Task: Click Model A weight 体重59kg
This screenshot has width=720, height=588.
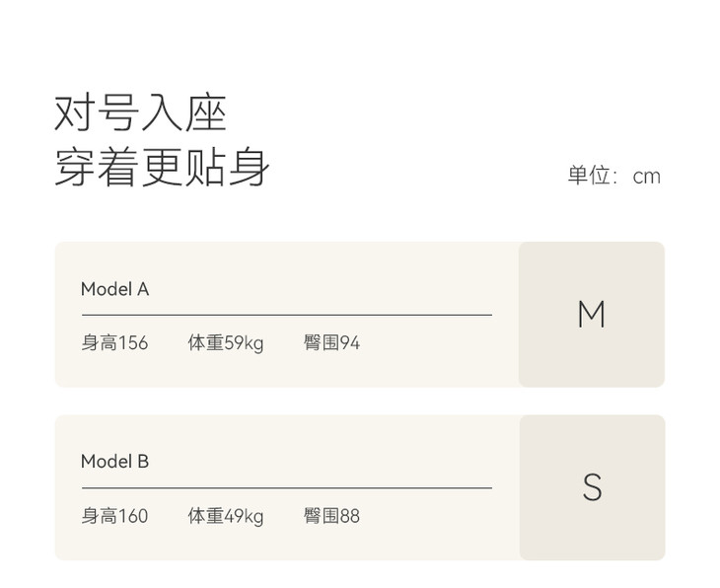Action: (226, 343)
